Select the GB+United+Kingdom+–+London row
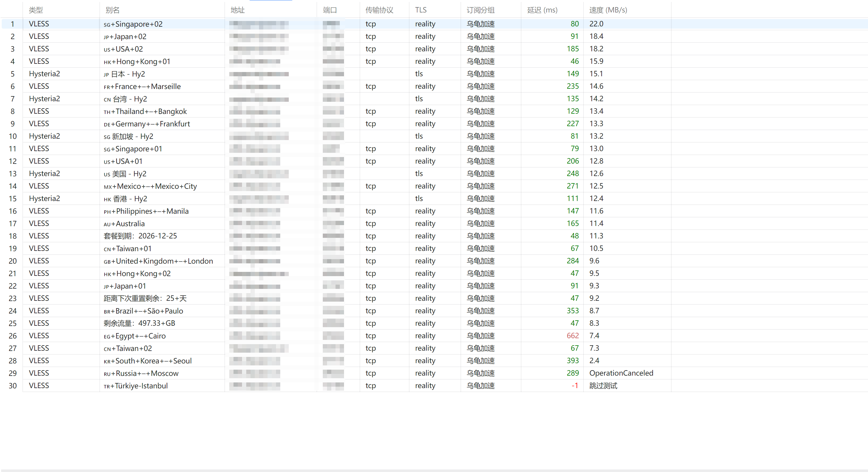The width and height of the screenshot is (868, 472). (434, 261)
